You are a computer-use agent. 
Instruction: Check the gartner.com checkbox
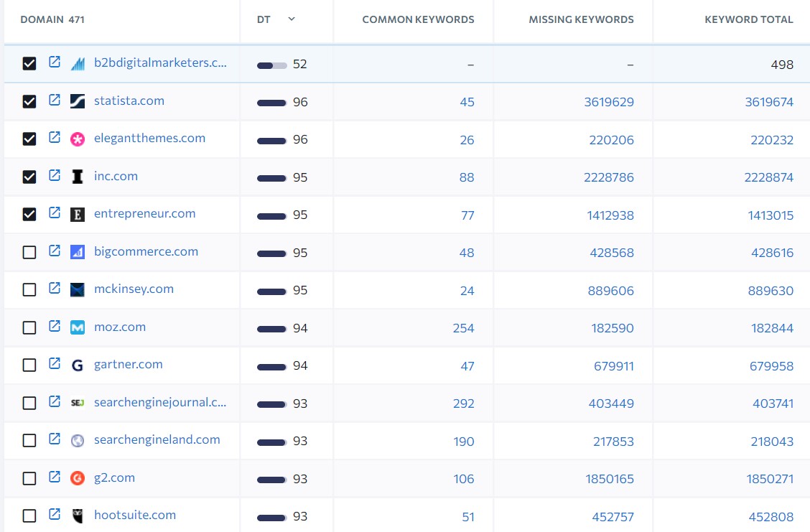[x=29, y=365]
